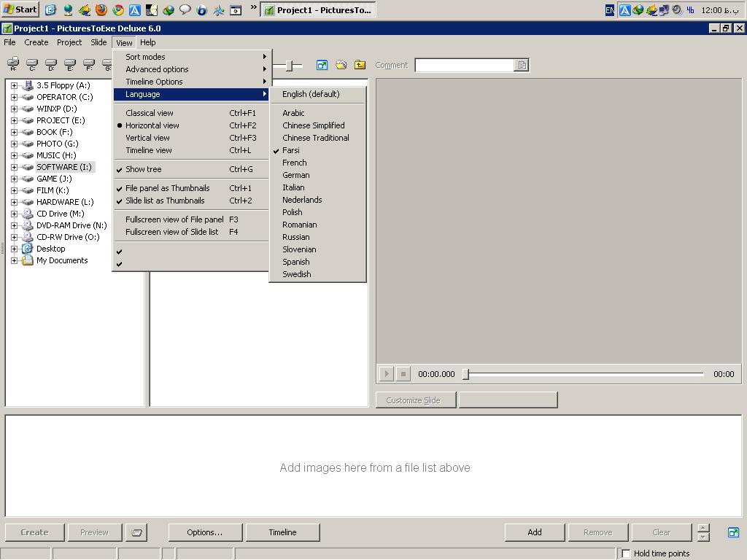Click the yellow open-folder favorites icon
This screenshot has height=560, width=747.
341,65
